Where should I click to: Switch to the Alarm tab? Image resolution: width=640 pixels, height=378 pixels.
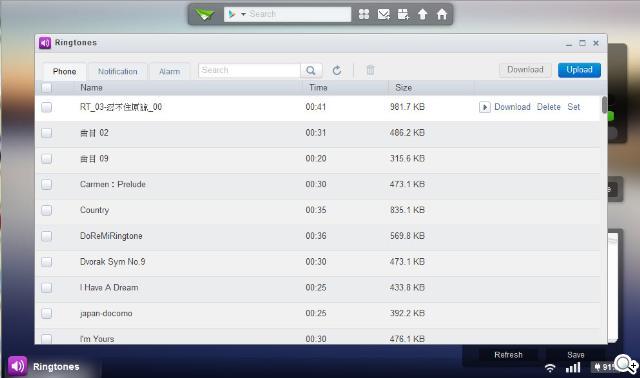[x=169, y=71]
